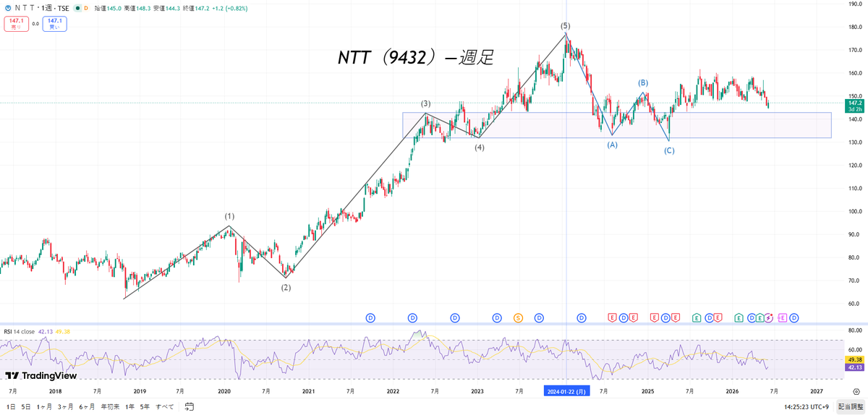Select the (5) wave peak label

pyautogui.click(x=566, y=25)
